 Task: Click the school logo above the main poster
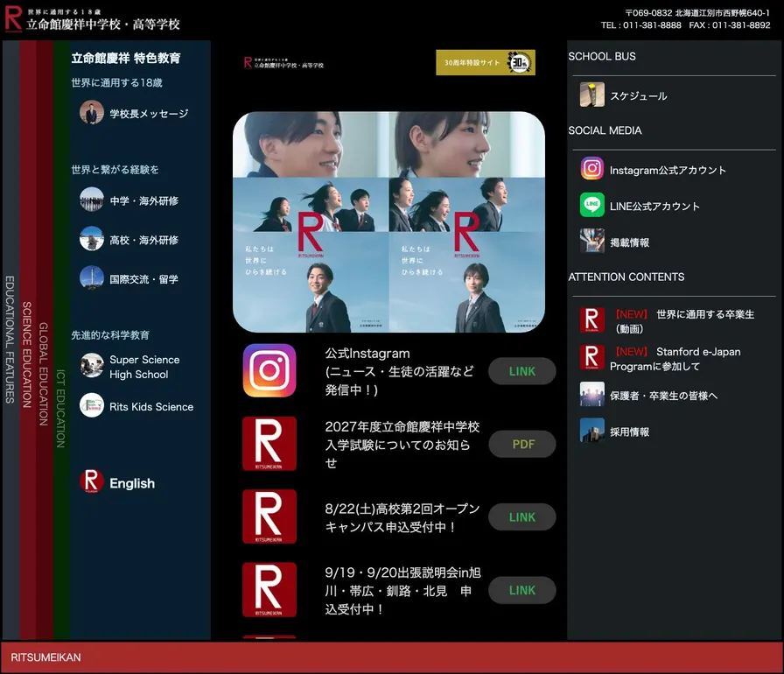pos(283,63)
